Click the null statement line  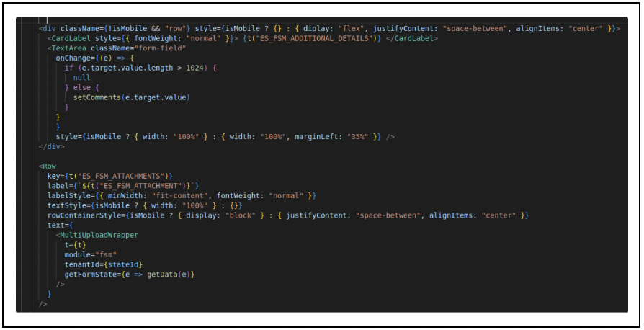[x=81, y=78]
